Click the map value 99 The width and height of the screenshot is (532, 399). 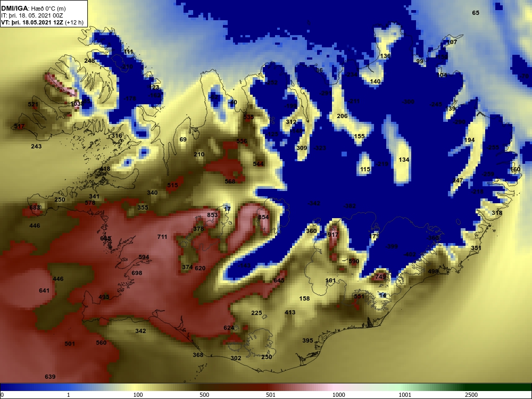point(420,61)
